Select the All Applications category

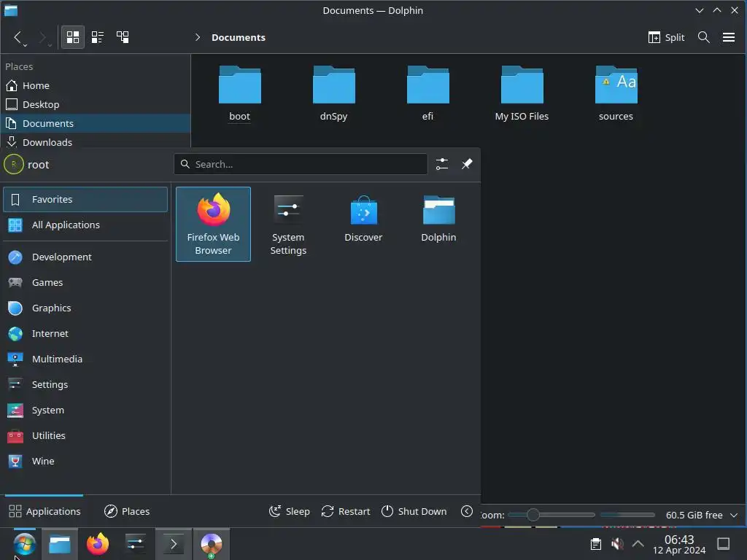[85, 225]
